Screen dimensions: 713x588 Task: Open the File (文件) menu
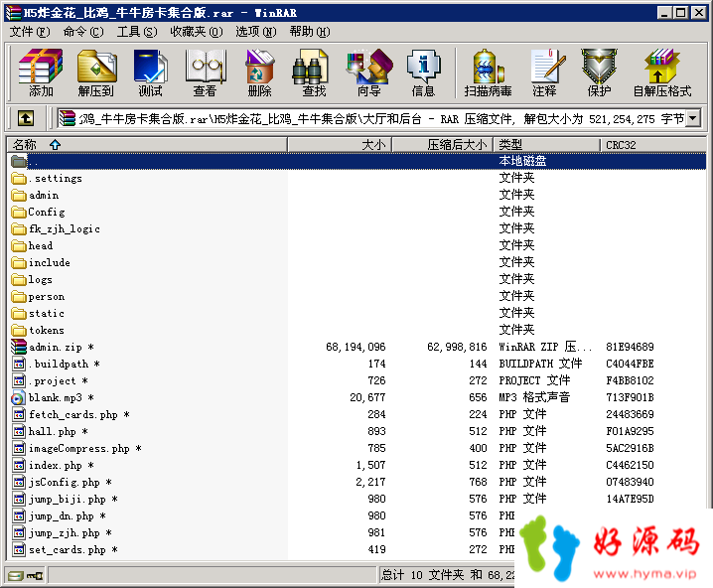click(x=30, y=32)
